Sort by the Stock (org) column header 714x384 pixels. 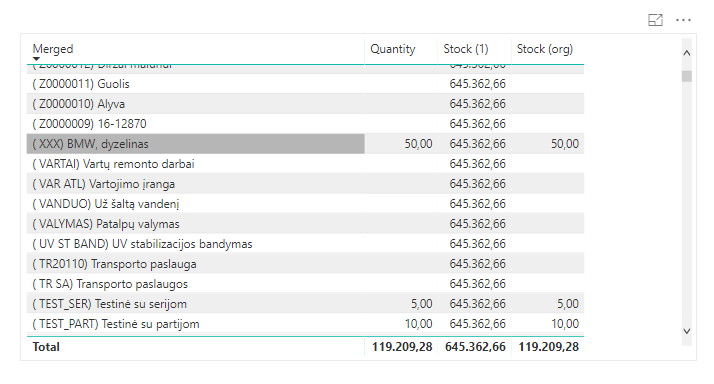pyautogui.click(x=545, y=49)
